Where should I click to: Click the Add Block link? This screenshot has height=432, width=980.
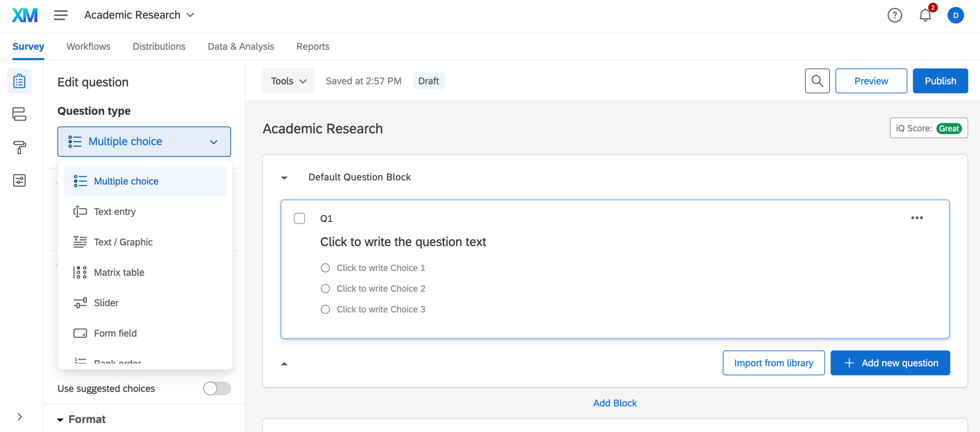click(614, 403)
